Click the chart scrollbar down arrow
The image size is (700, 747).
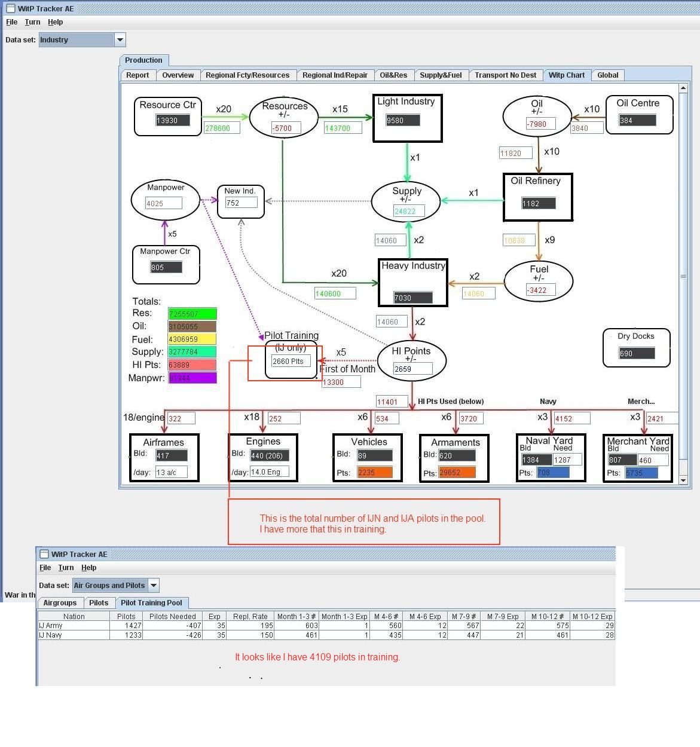pos(683,479)
